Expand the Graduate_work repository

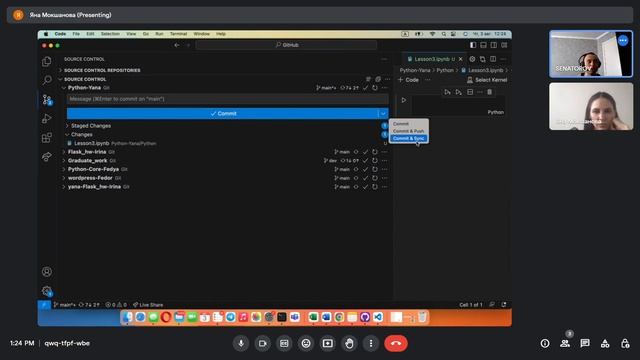tap(64, 161)
